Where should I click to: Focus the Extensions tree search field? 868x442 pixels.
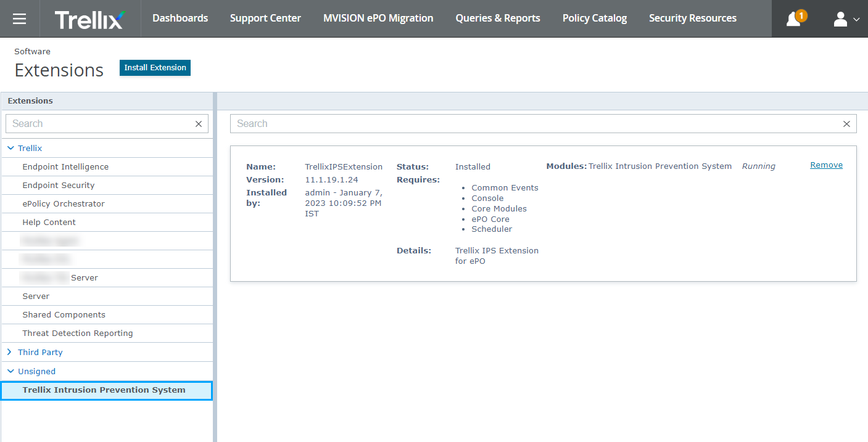(107, 124)
